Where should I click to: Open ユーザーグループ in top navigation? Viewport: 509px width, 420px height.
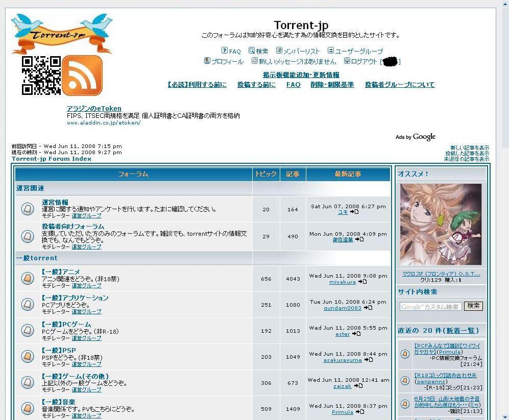tap(359, 51)
